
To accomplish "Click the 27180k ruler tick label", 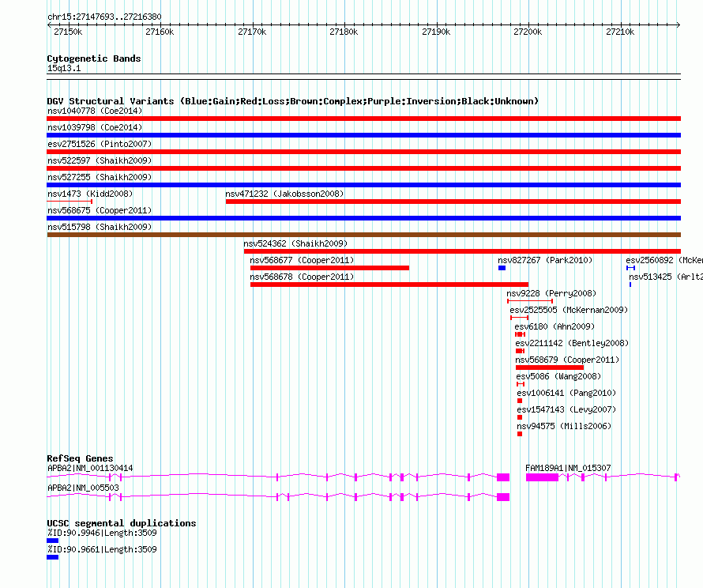I will tap(344, 32).
